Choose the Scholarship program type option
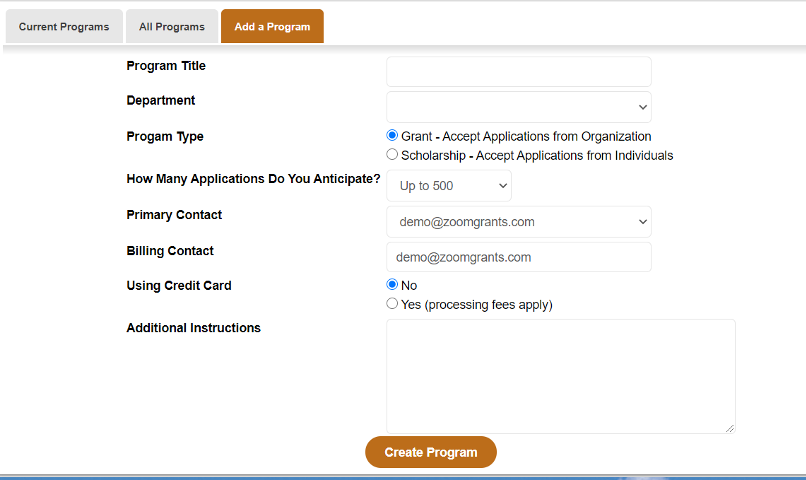 tap(392, 154)
